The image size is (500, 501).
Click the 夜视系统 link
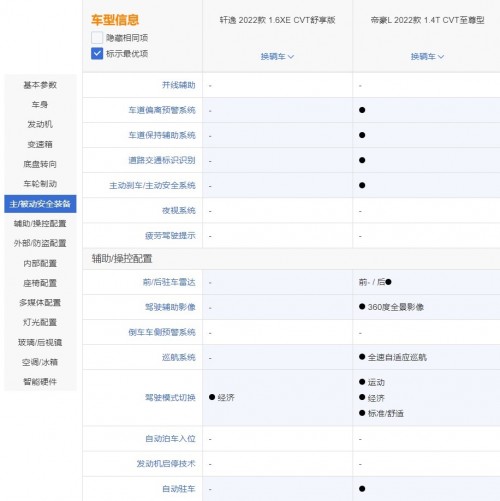click(179, 210)
